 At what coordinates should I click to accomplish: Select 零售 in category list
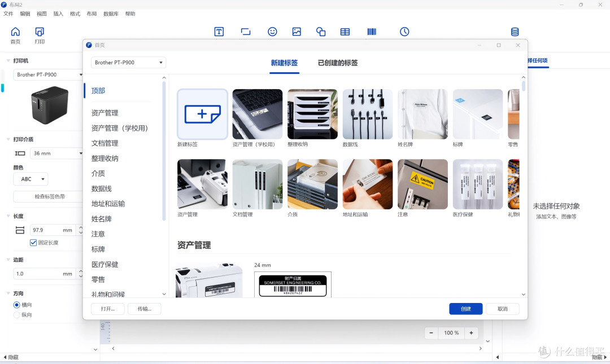coord(98,279)
